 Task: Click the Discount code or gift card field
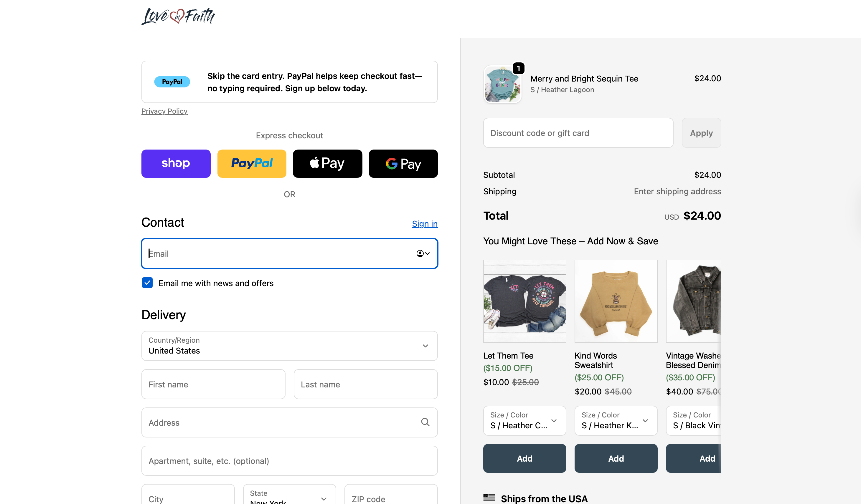coord(578,133)
